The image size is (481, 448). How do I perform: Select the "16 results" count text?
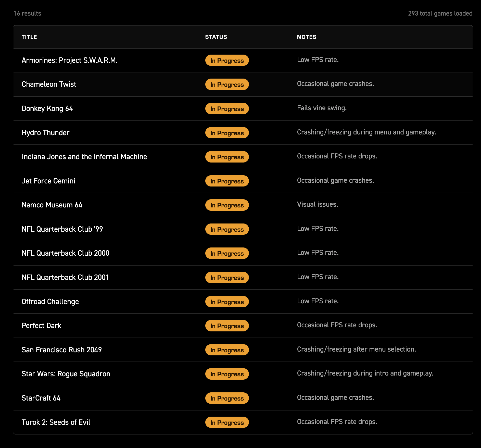(27, 13)
